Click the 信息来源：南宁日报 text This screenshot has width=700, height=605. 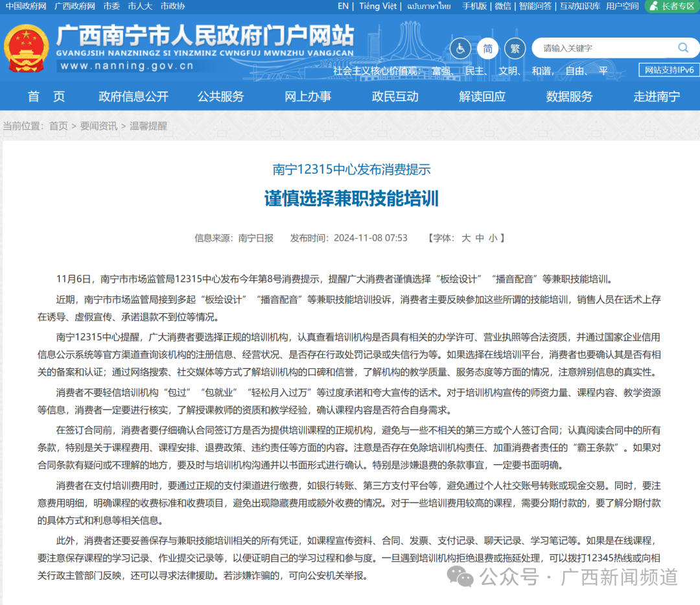pos(234,238)
